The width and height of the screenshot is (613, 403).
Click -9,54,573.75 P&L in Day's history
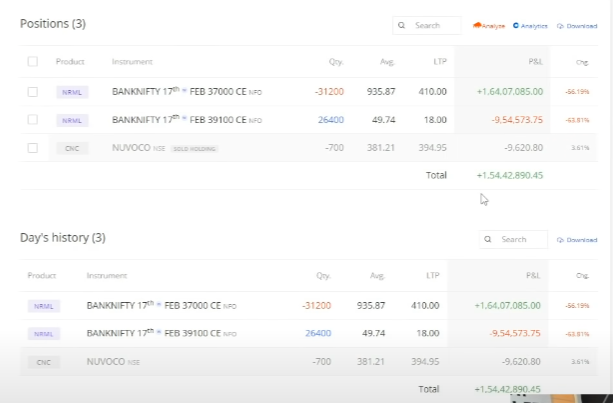(x=515, y=333)
